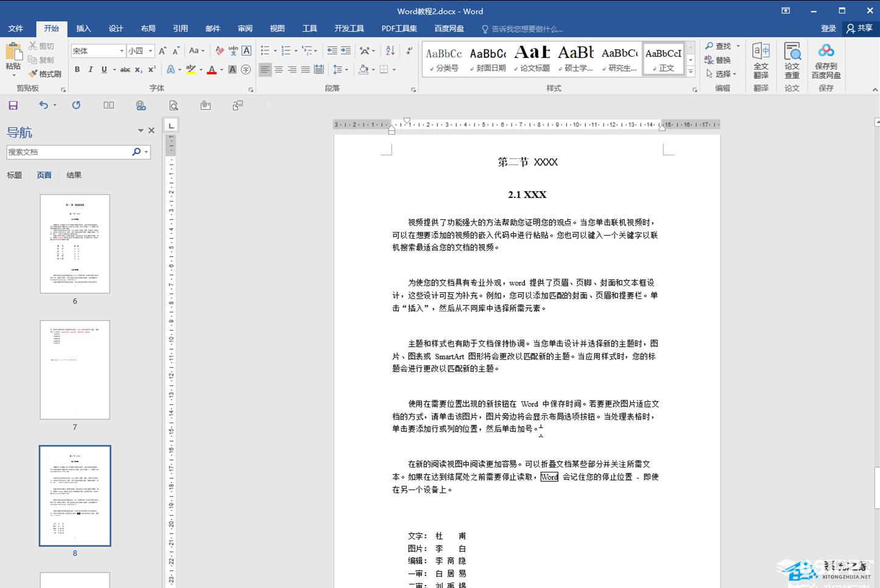This screenshot has width=880, height=588.
Task: Set align right paragraph alignment
Action: pos(292,70)
